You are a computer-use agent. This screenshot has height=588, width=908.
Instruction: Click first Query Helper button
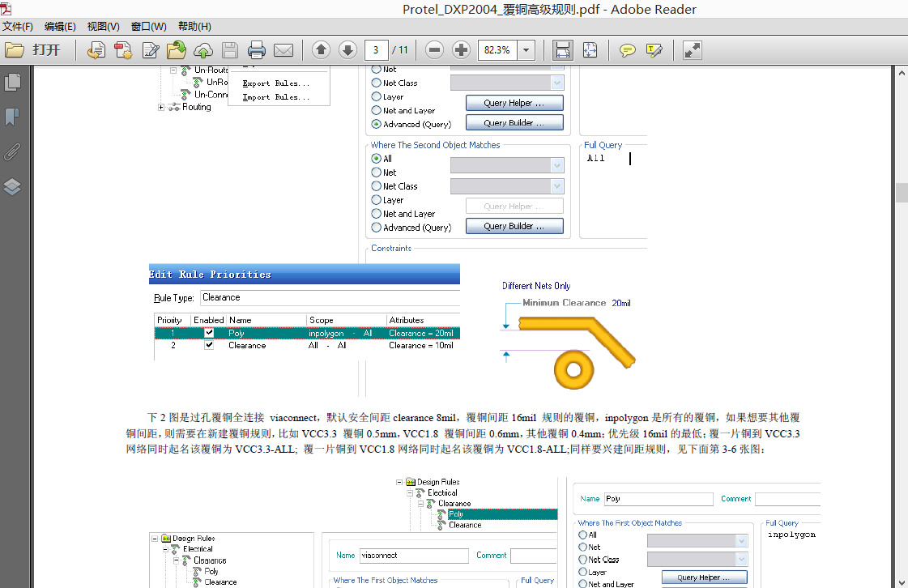(x=514, y=103)
